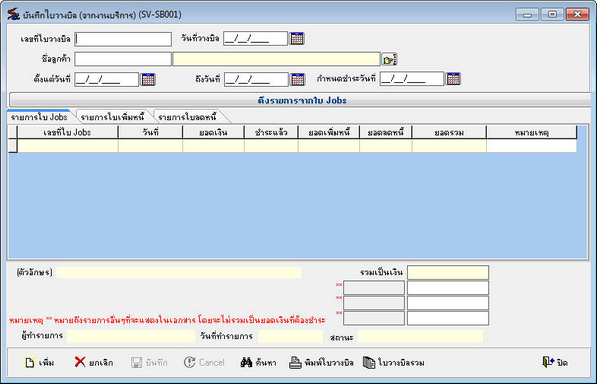Open calendar for วันที่วางบิล date
Screen dimensions: 597x384
pos(297,38)
